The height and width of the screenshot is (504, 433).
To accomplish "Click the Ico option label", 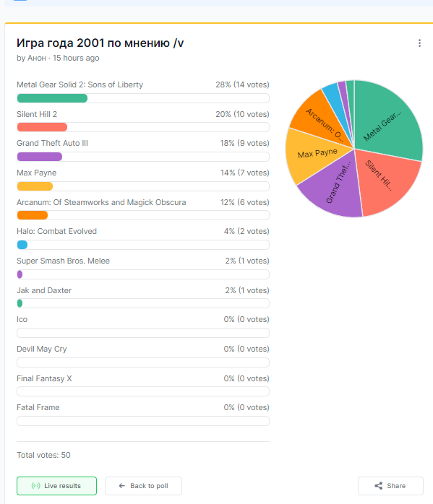I will point(22,319).
